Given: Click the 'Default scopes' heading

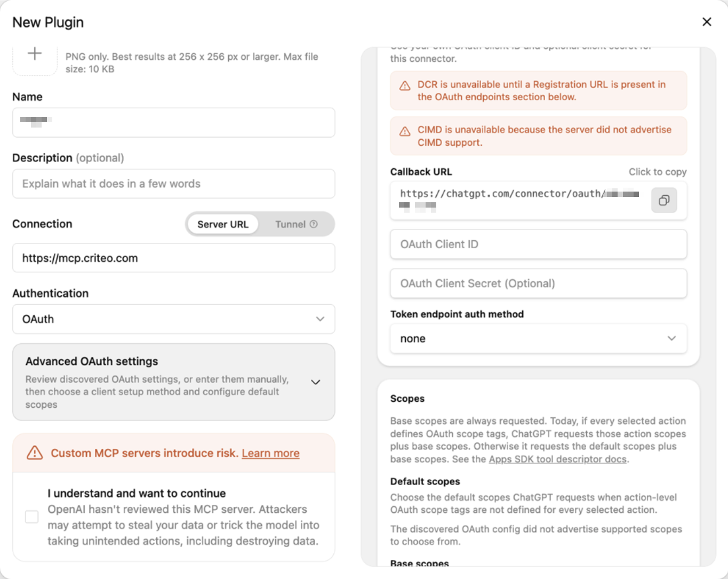Looking at the screenshot, I should (425, 481).
